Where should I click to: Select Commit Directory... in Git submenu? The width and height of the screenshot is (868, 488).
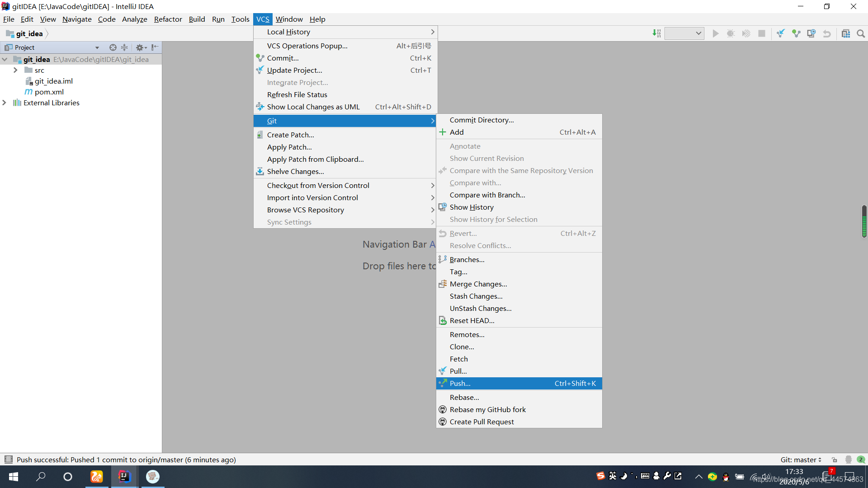tap(519, 120)
